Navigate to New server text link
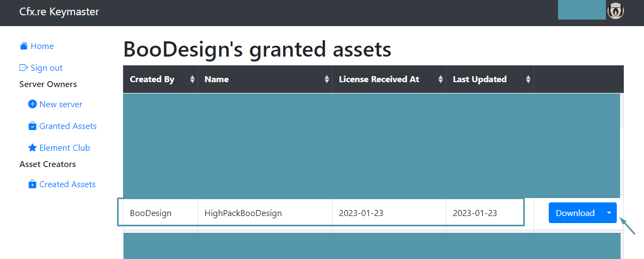The height and width of the screenshot is (259, 644). coord(61,104)
